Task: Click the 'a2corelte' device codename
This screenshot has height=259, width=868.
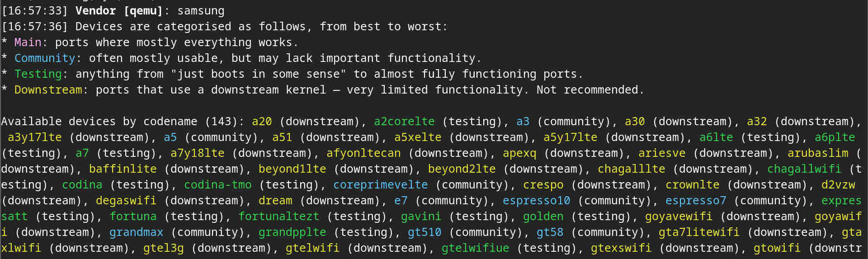Action: pyautogui.click(x=404, y=122)
